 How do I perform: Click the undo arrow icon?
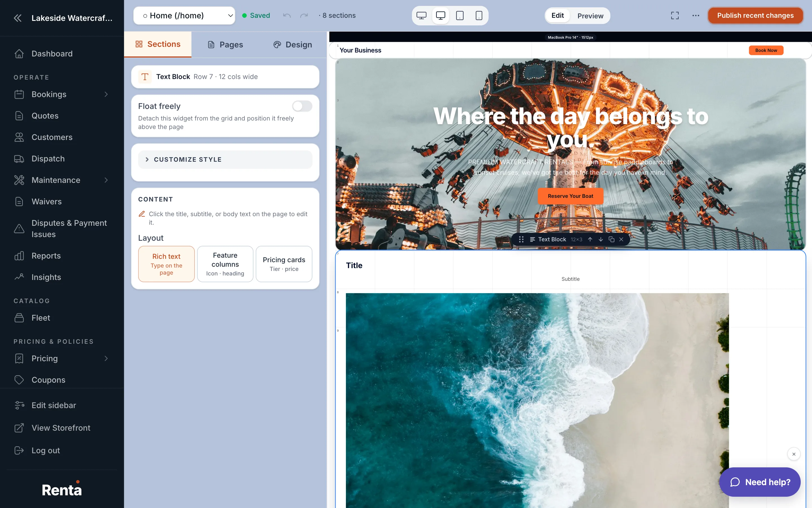coord(287,16)
